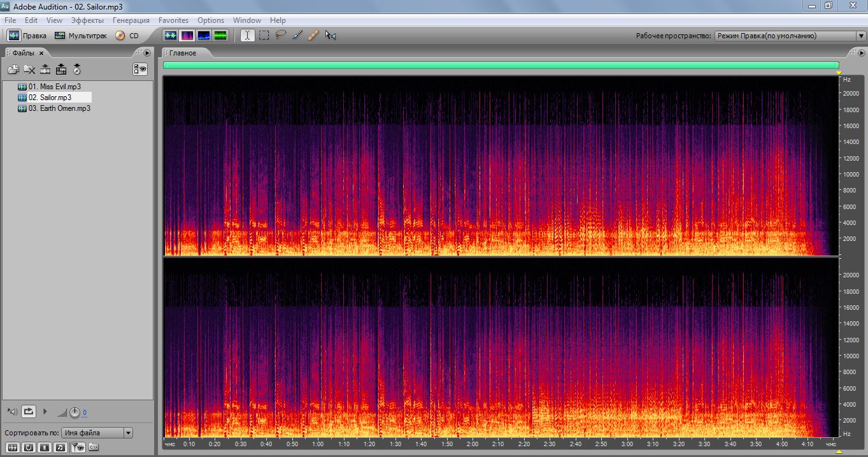Open the Эффекты menu
This screenshot has height=457, width=868.
click(87, 20)
